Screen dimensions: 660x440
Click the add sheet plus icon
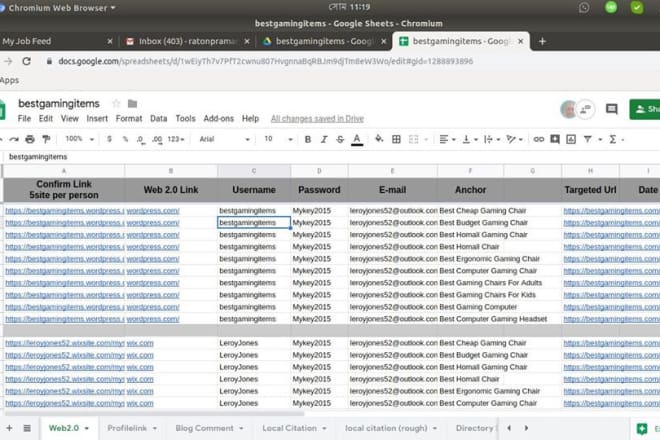pos(9,428)
